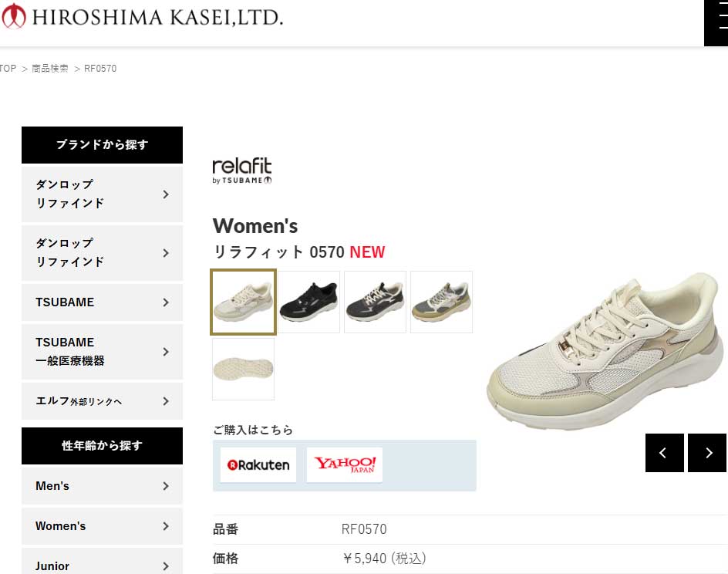This screenshot has width=728, height=574.
Task: Go to 商品検索 breadcrumb link
Action: [x=50, y=68]
